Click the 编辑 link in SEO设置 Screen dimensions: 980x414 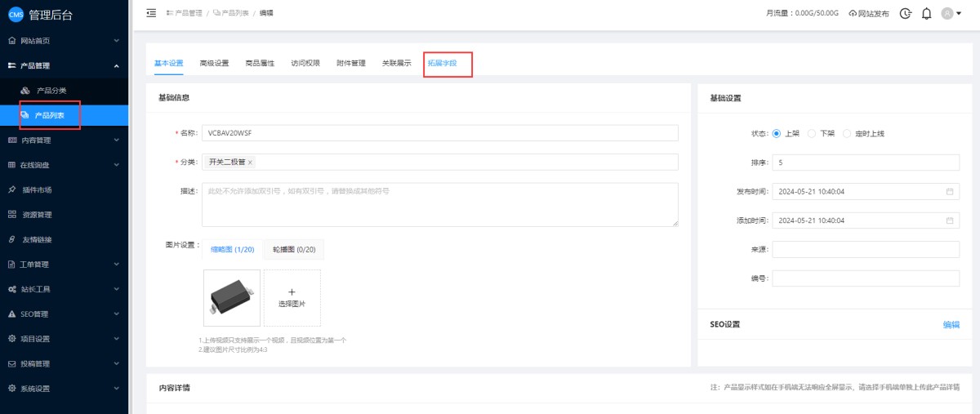[x=951, y=324]
